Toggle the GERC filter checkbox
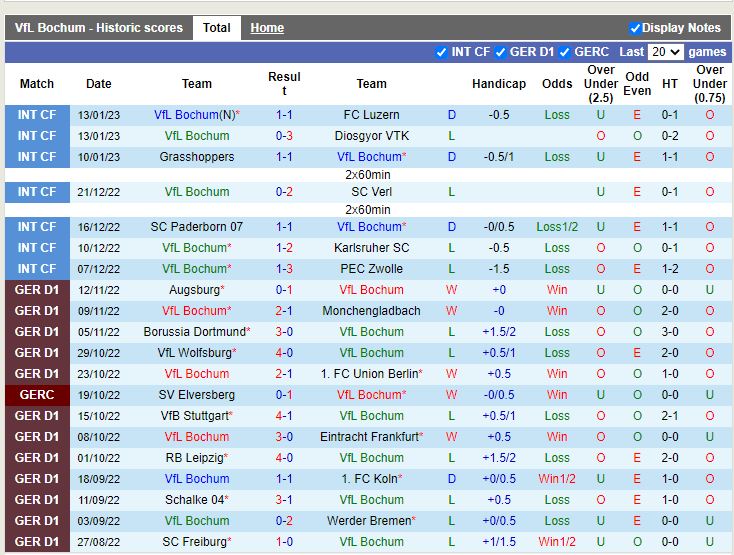The height and width of the screenshot is (555, 734). [565, 52]
